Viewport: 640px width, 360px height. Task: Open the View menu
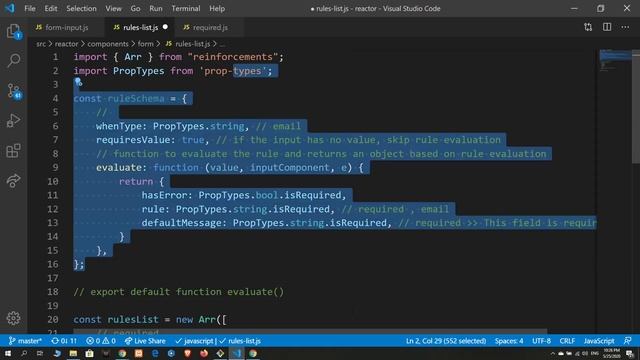click(113, 8)
